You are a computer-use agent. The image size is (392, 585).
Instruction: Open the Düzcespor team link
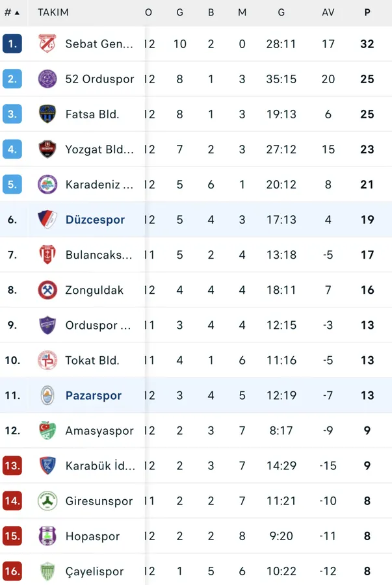(95, 220)
